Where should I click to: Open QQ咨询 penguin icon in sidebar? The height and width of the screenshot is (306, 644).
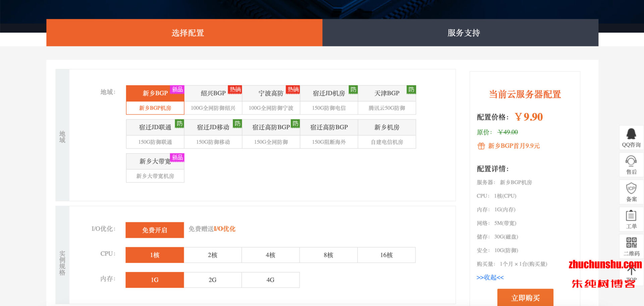[631, 134]
